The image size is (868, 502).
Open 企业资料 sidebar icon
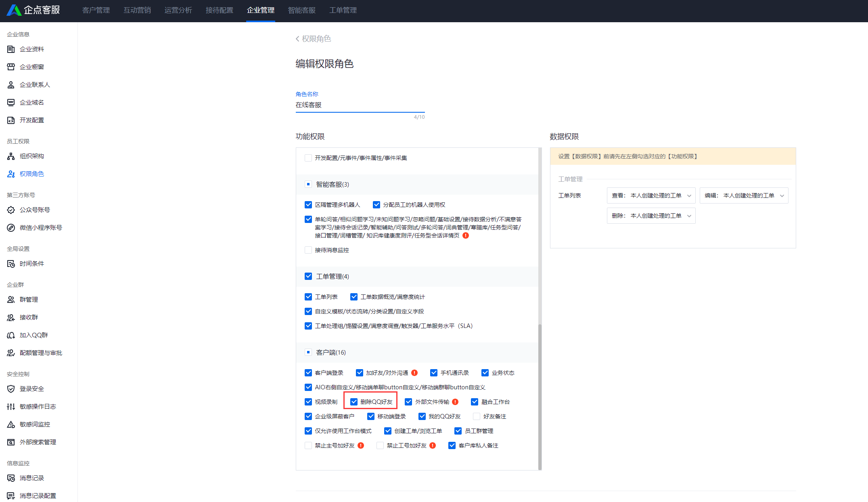[11, 49]
